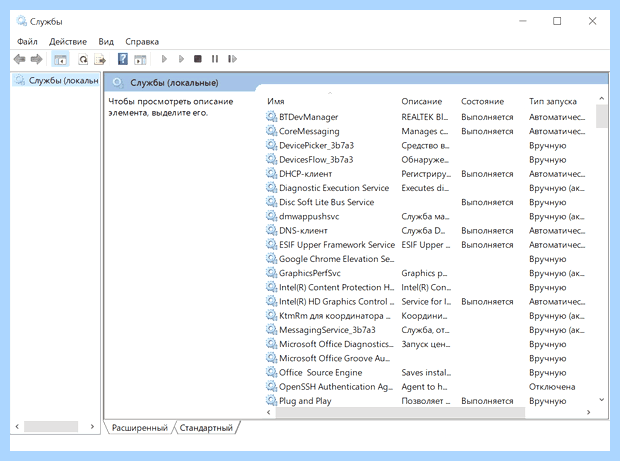Open the Файл menu
Viewport: 620px width, 461px height.
27,42
